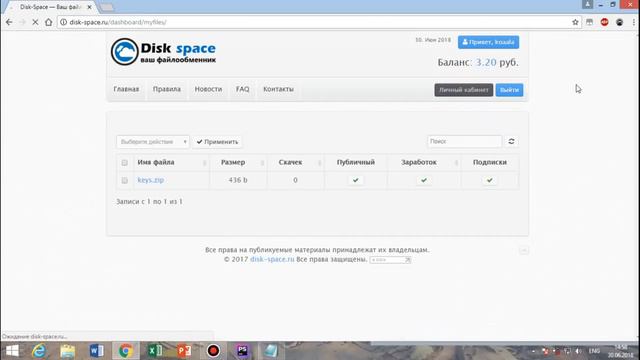Click the 436 b size cell
640x360 pixels.
[x=238, y=180]
